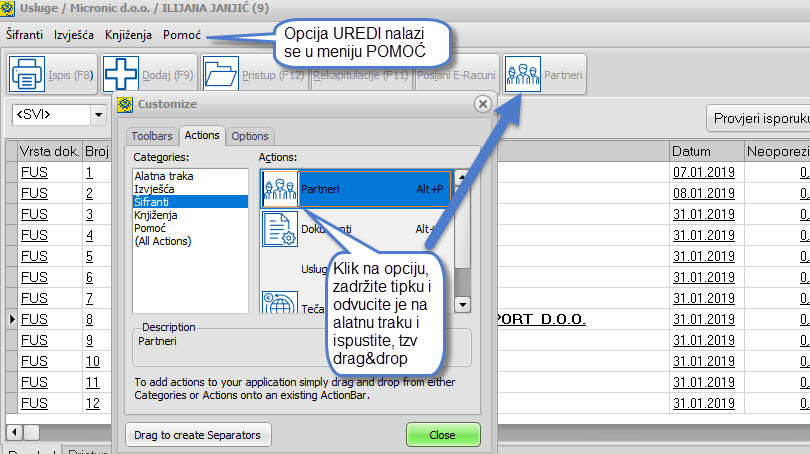
Task: Open the Pomoć menu
Action: [x=182, y=35]
